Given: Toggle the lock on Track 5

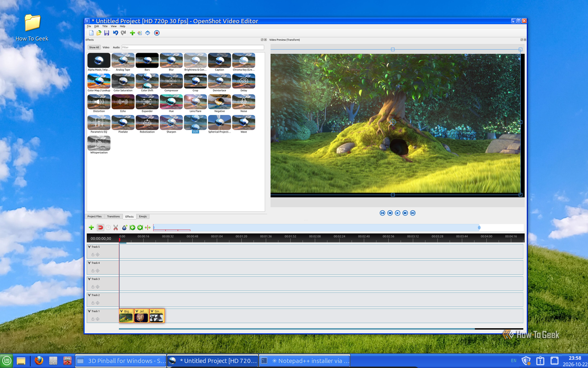Looking at the screenshot, I should click(93, 255).
